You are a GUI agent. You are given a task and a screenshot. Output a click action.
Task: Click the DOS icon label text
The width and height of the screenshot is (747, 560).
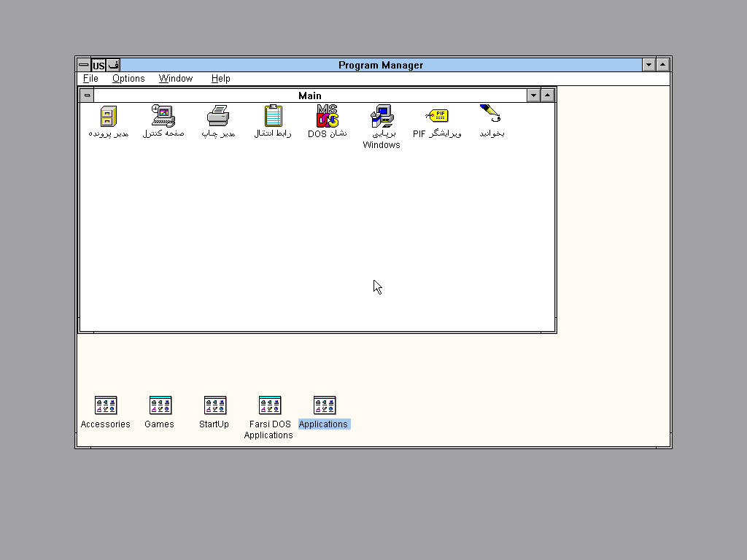[328, 134]
